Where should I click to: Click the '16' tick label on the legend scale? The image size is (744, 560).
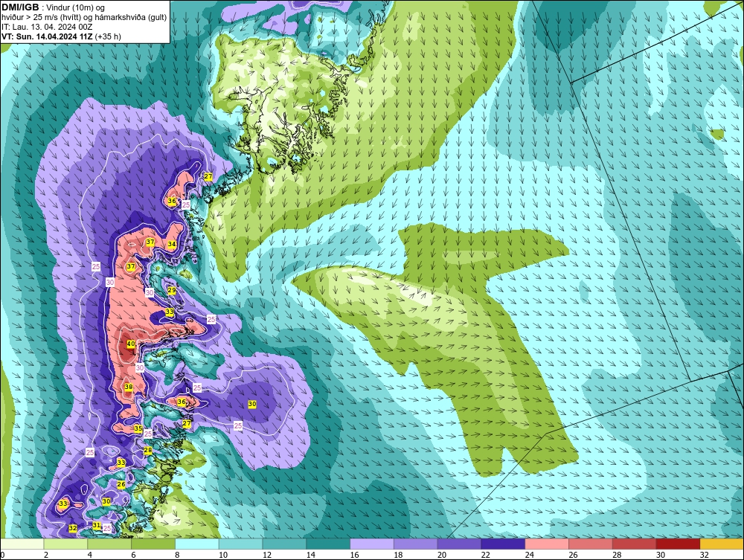click(x=354, y=555)
